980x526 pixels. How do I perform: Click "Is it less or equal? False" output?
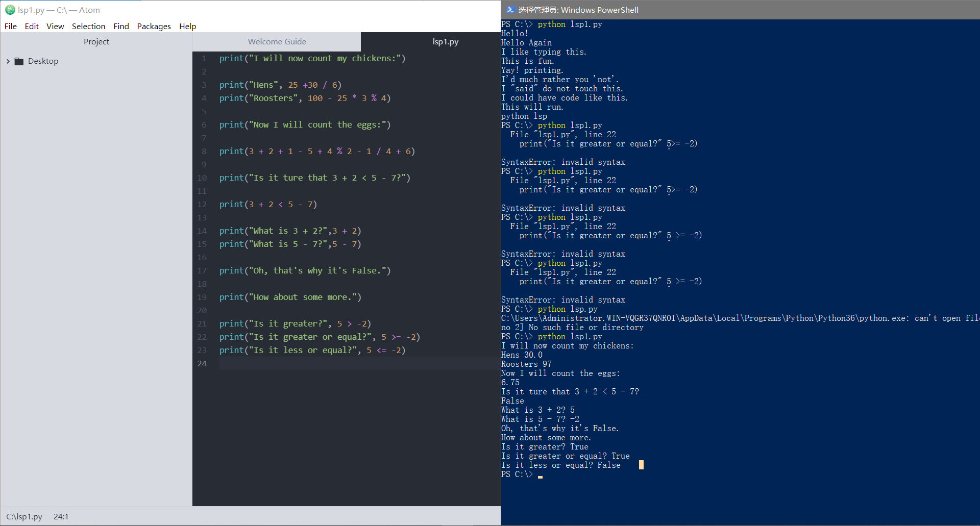(x=561, y=465)
